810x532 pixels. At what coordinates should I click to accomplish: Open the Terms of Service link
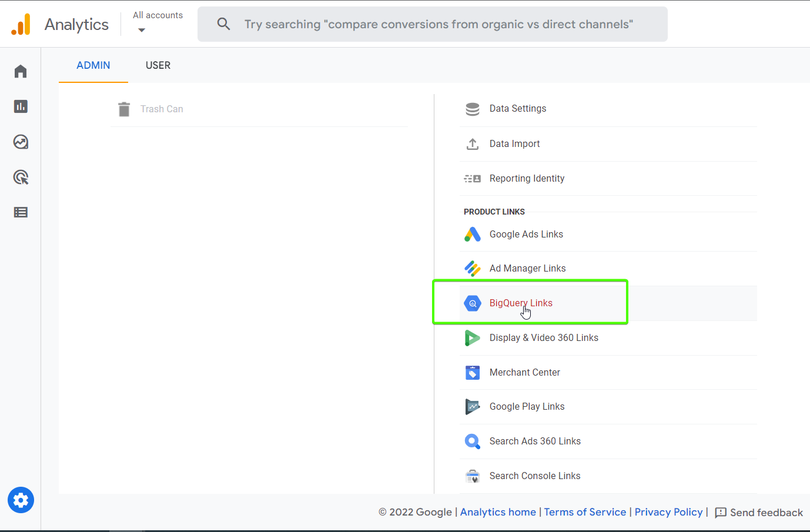point(585,512)
